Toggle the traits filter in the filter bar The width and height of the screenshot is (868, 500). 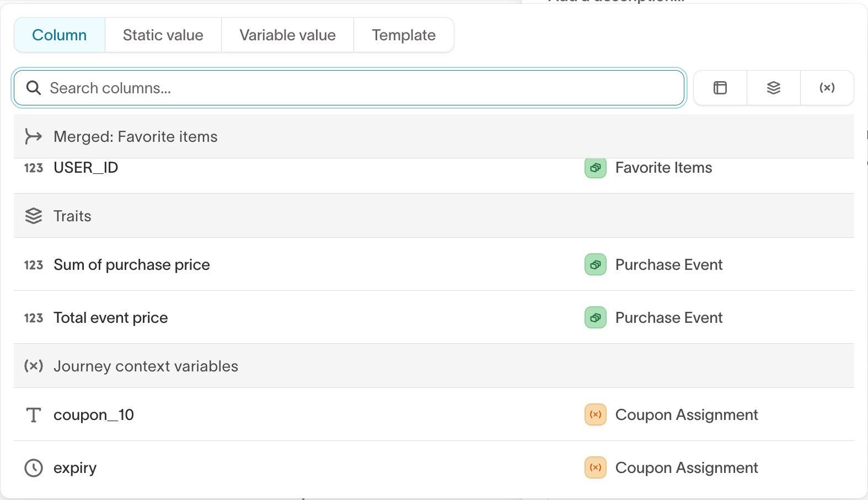point(773,88)
